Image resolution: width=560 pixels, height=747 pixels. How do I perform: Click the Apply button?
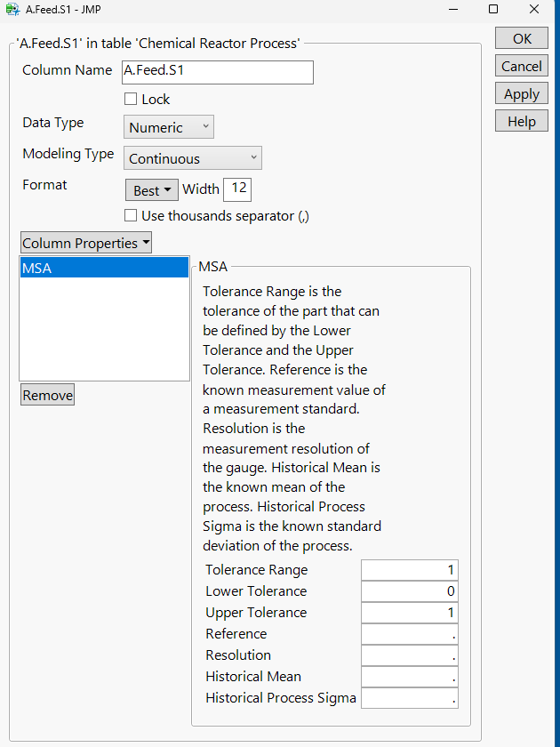click(x=522, y=93)
